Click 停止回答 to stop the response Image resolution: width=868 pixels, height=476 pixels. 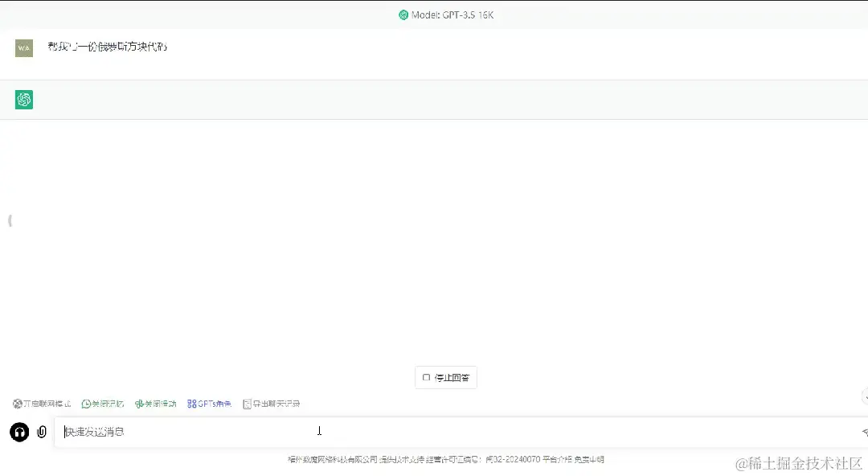click(x=446, y=377)
